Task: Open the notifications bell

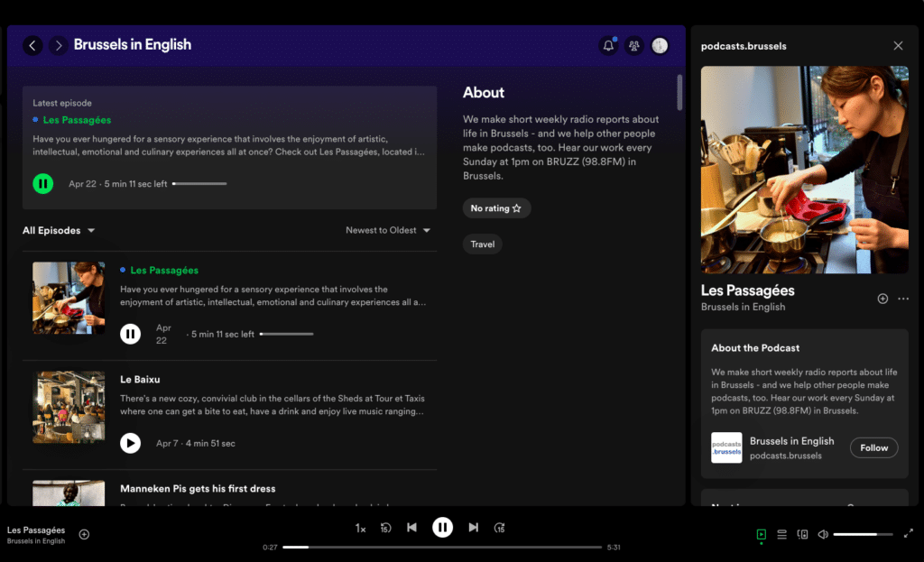Action: 608,45
